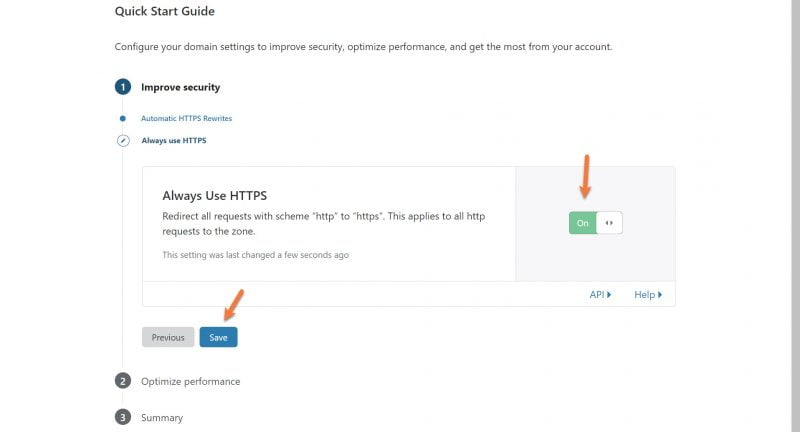Jump to the Summary step
This screenshot has height=432, width=800.
[x=161, y=417]
